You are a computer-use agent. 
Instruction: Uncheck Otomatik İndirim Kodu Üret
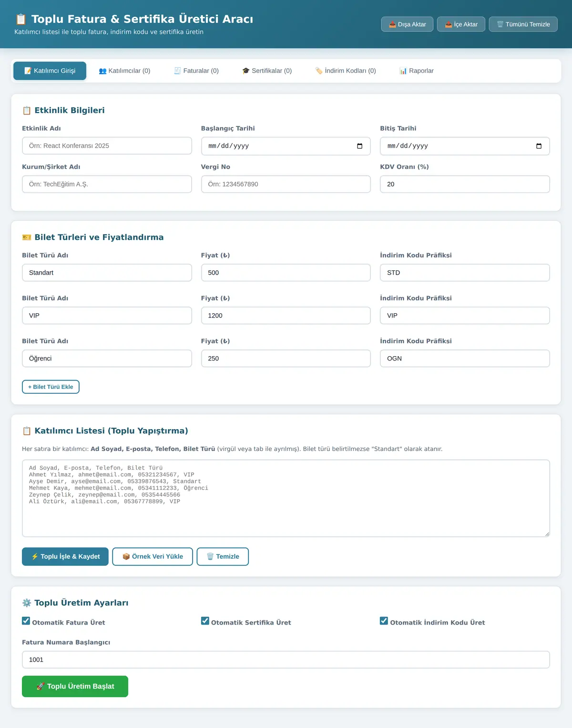point(384,621)
